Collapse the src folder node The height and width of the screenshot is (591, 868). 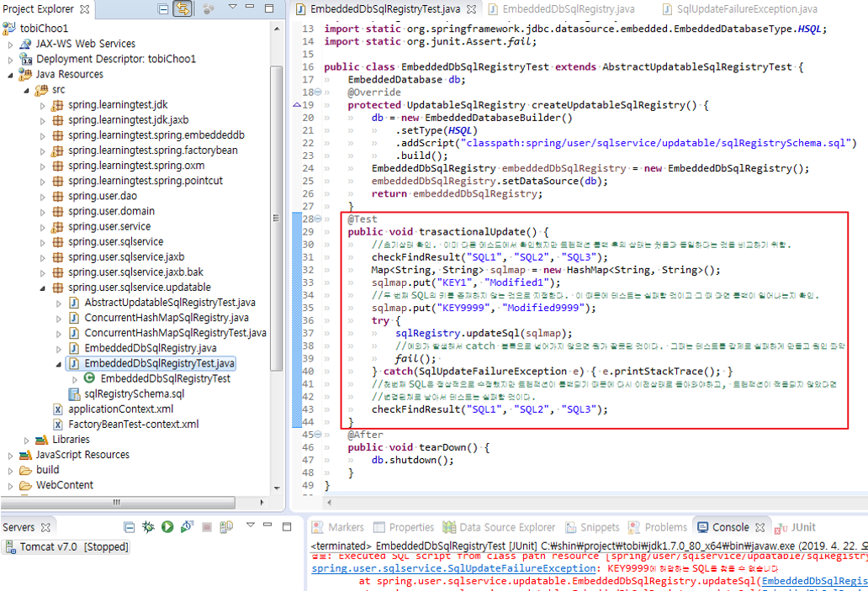pyautogui.click(x=26, y=90)
